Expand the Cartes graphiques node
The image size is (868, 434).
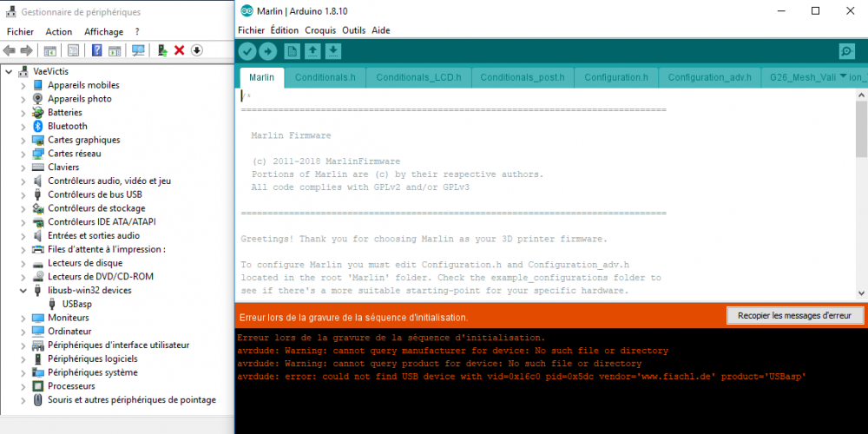click(23, 140)
